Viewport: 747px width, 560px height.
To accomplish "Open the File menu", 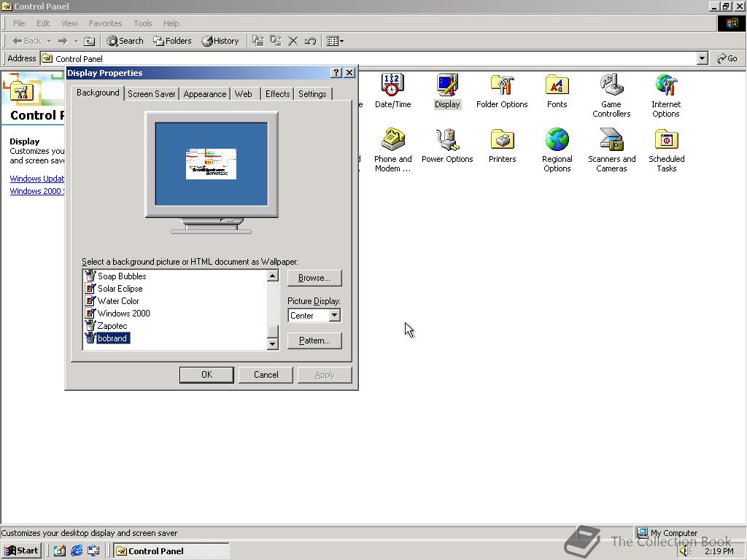I will [19, 23].
